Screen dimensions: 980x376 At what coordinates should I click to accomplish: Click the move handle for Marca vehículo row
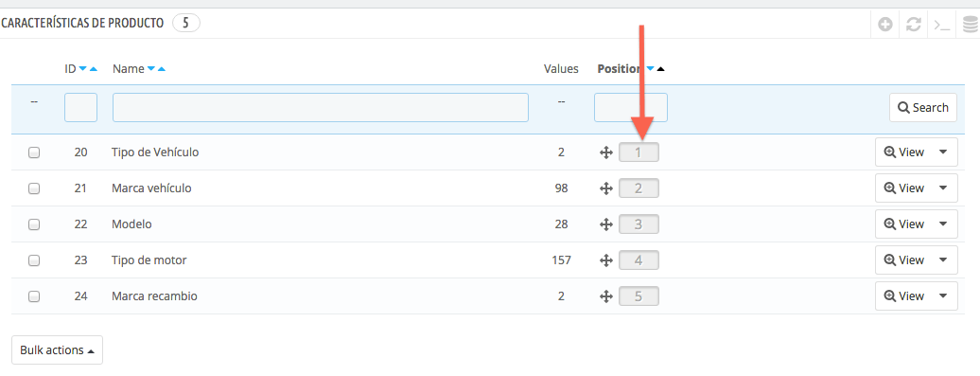(605, 188)
